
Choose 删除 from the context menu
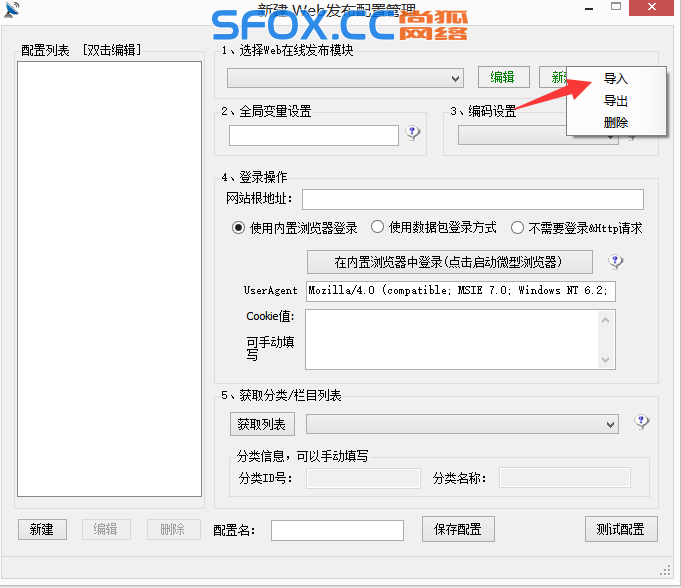click(x=615, y=123)
